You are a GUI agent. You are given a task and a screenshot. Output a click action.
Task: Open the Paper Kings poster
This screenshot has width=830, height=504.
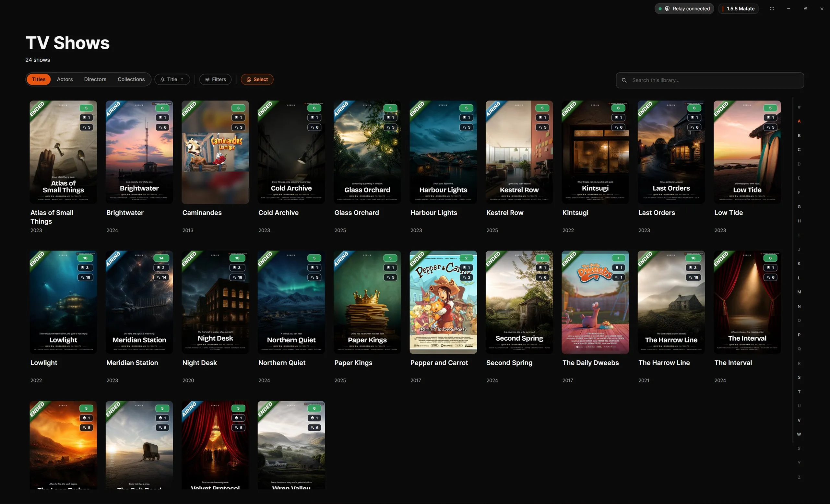tap(367, 302)
